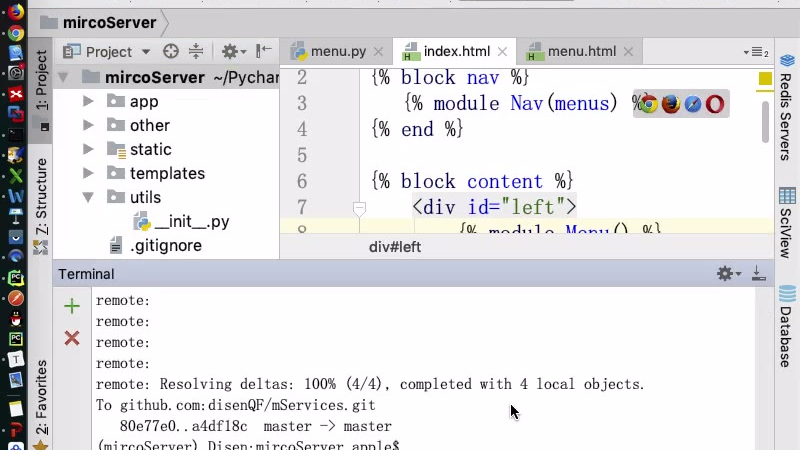This screenshot has width=800, height=450.
Task: Open the .gitignore file
Action: [x=166, y=245]
